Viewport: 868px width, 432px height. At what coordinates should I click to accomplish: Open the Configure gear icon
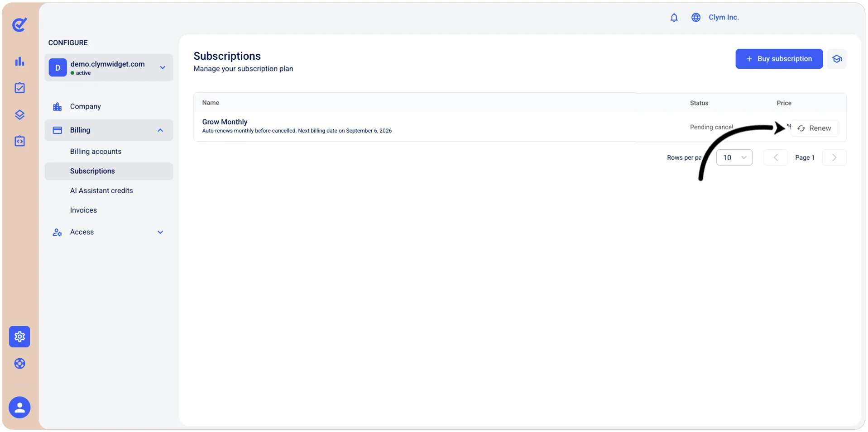coord(19,337)
